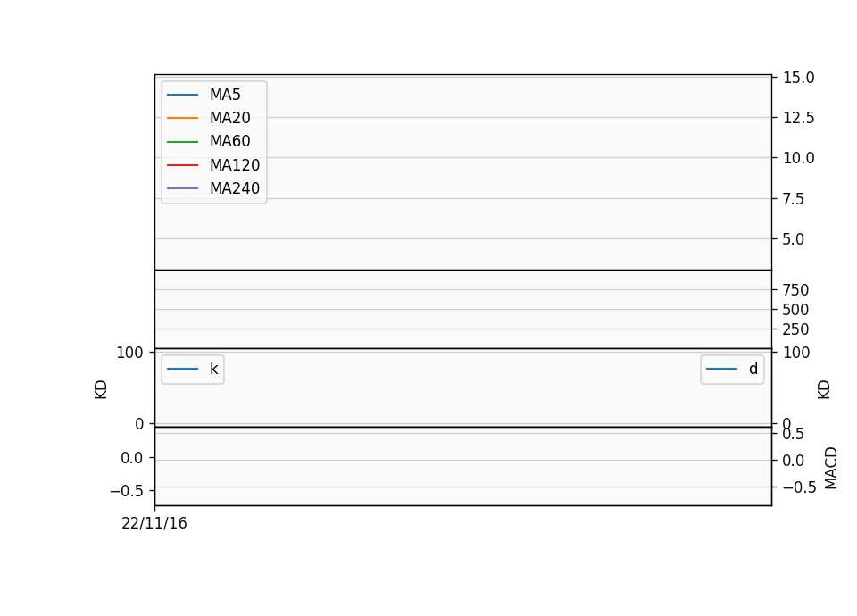
Task: Click the orange MA20 legend line sample
Action: 182,118
